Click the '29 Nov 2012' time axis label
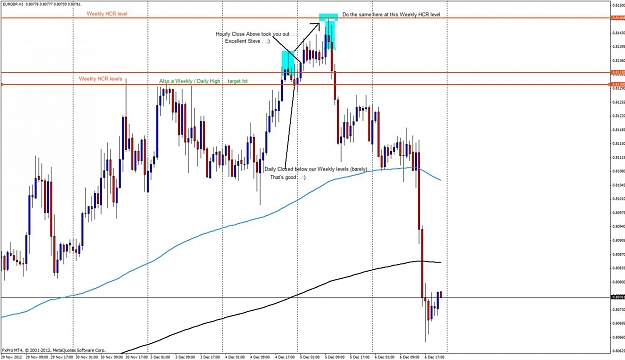 12,357
